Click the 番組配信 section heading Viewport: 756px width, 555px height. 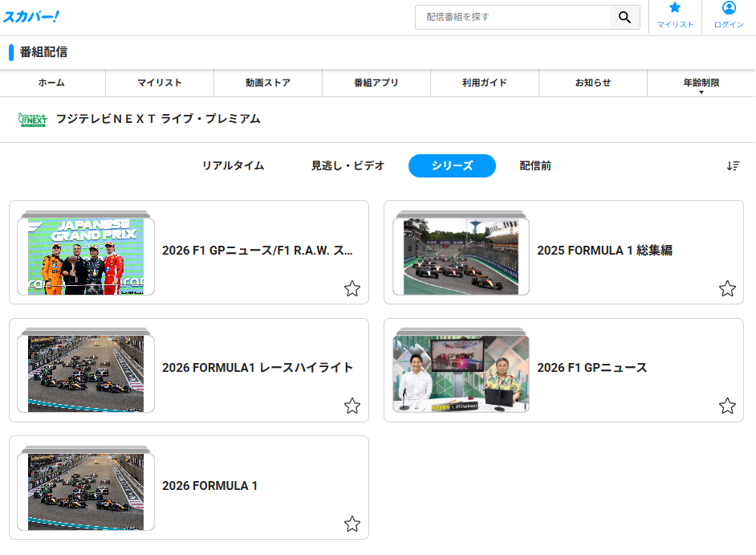[x=43, y=52]
